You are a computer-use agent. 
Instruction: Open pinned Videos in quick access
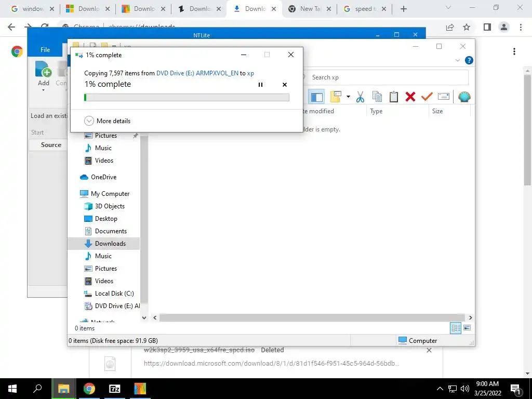point(104,161)
